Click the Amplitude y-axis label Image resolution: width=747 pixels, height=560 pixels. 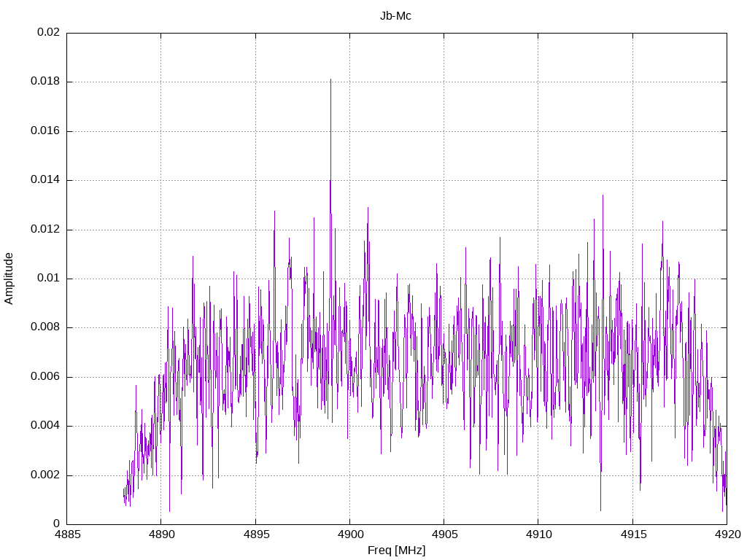9,279
